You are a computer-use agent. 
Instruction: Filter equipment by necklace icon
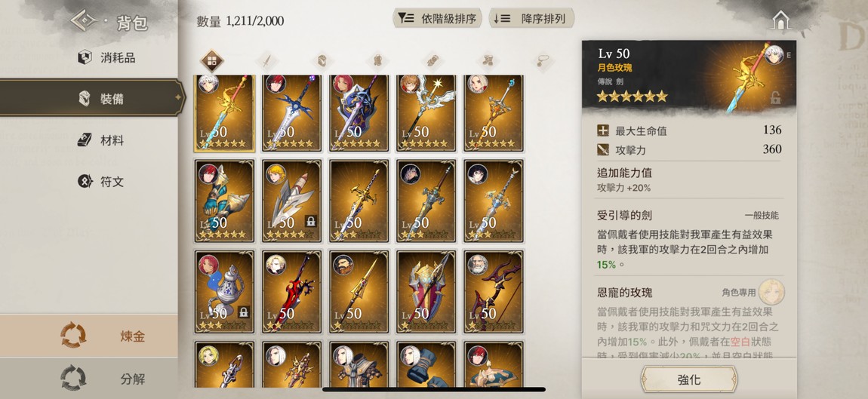coord(544,60)
